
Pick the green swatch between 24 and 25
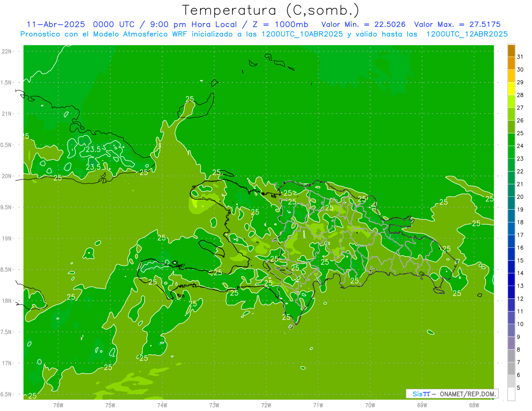[511, 140]
